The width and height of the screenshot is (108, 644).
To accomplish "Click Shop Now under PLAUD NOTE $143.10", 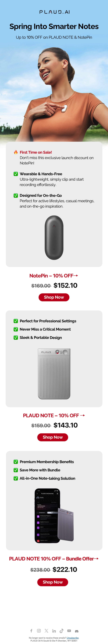I will click(53, 437).
